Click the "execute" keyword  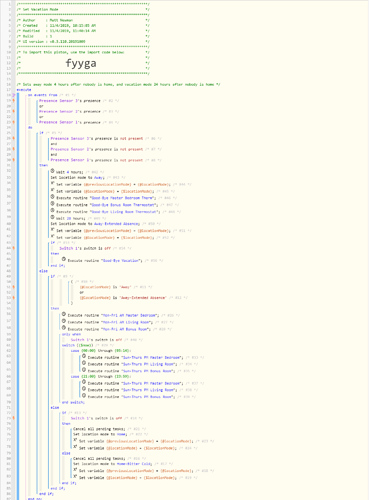click(24, 90)
